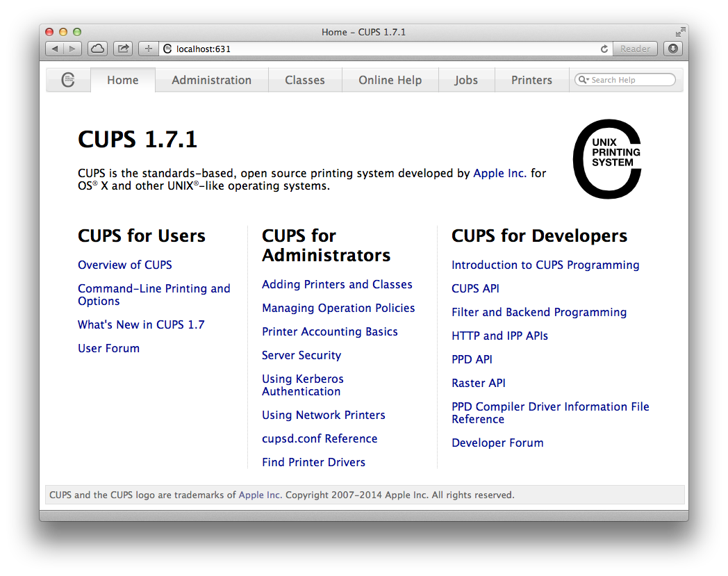Open HTTP and IPP APIs link
Viewport: 728px width, 576px height.
click(x=499, y=336)
